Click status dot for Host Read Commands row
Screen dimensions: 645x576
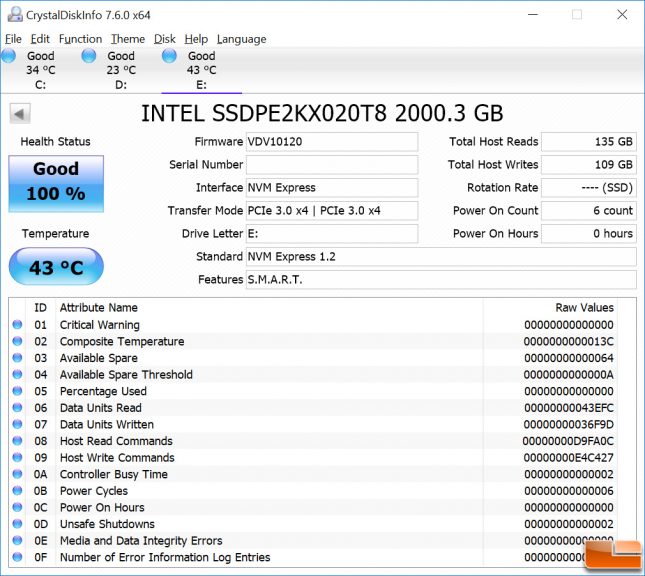tap(17, 441)
